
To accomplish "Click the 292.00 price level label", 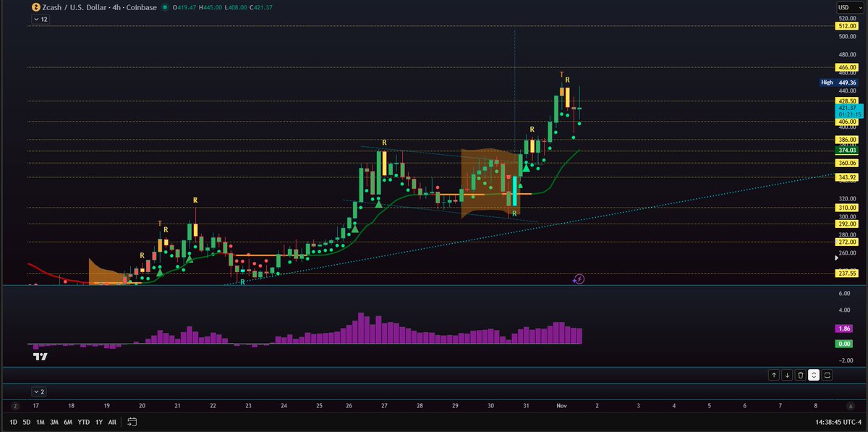I will pyautogui.click(x=846, y=224).
